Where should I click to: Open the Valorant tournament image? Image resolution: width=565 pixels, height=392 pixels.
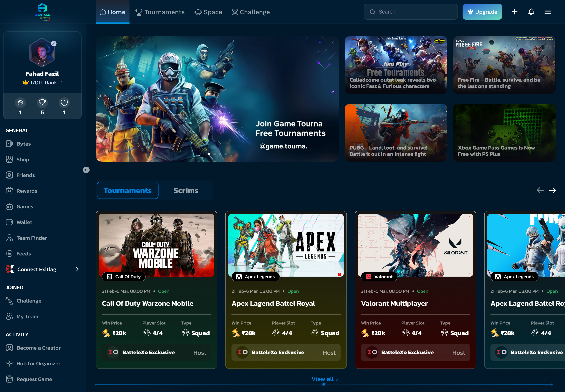pyautogui.click(x=415, y=245)
